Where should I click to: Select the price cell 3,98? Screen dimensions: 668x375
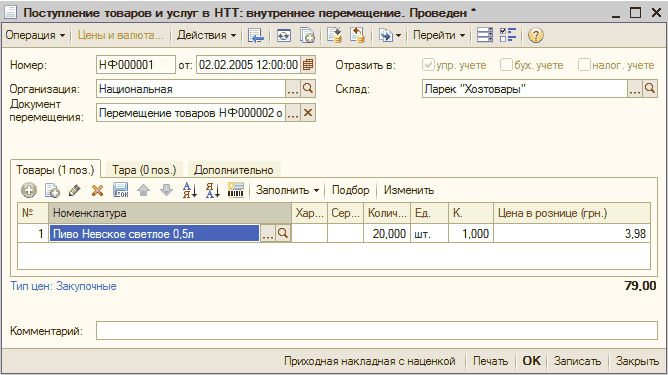point(572,234)
